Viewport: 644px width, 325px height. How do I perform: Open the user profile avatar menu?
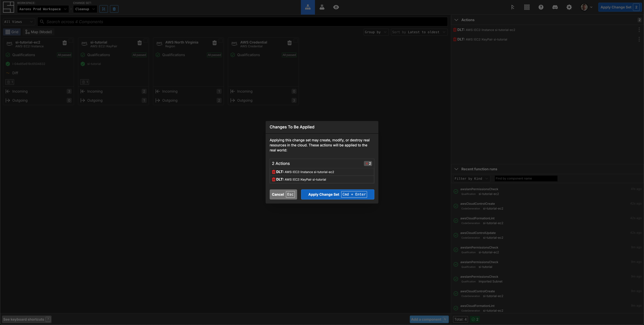pos(586,7)
